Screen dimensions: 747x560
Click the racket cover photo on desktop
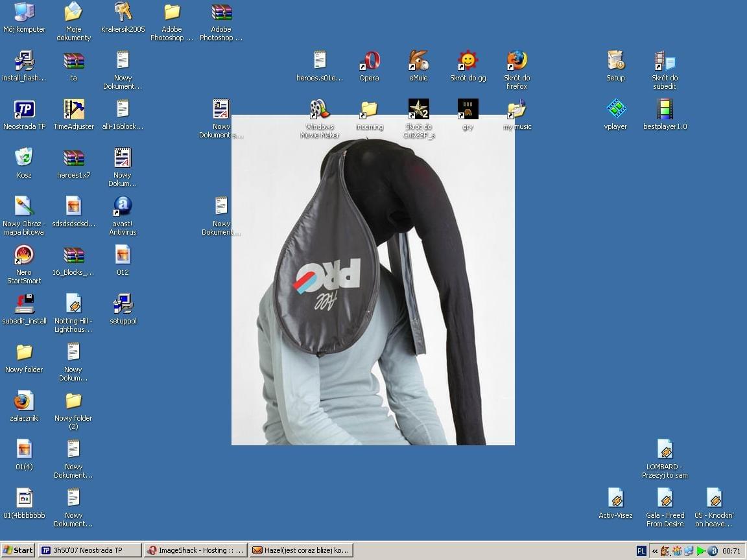pyautogui.click(x=373, y=280)
